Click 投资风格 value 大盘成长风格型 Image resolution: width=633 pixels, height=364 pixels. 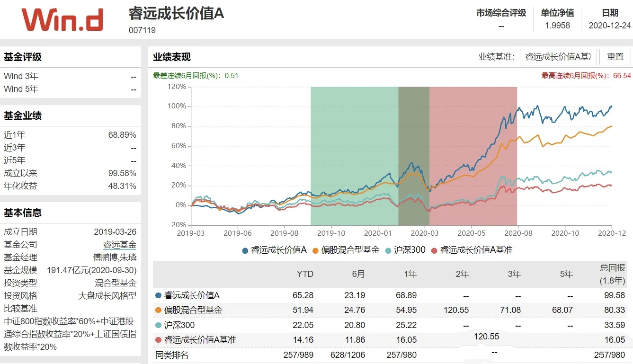coord(107,296)
